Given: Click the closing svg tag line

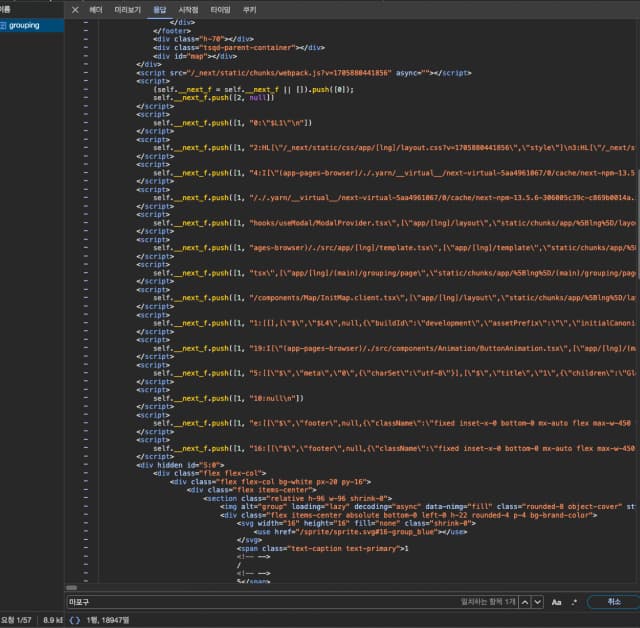Looking at the screenshot, I should pyautogui.click(x=249, y=540).
